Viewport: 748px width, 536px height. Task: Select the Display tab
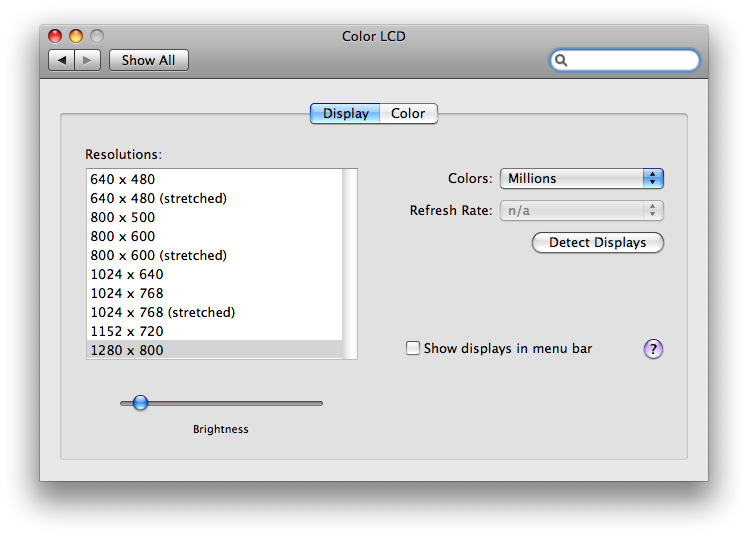click(345, 113)
